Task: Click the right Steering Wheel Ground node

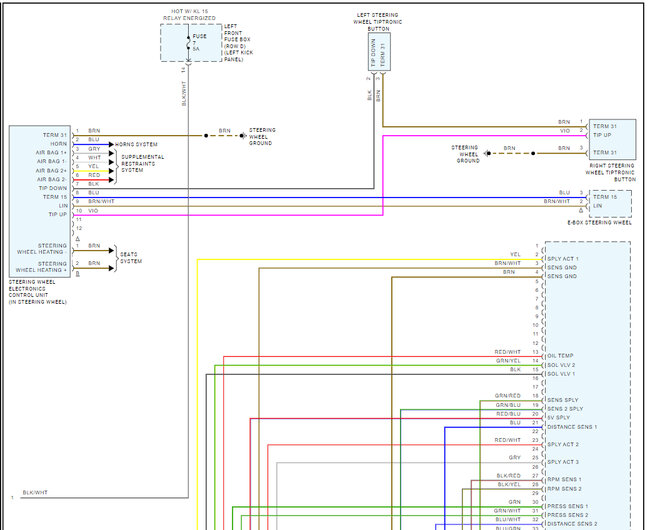Action: 533,153
